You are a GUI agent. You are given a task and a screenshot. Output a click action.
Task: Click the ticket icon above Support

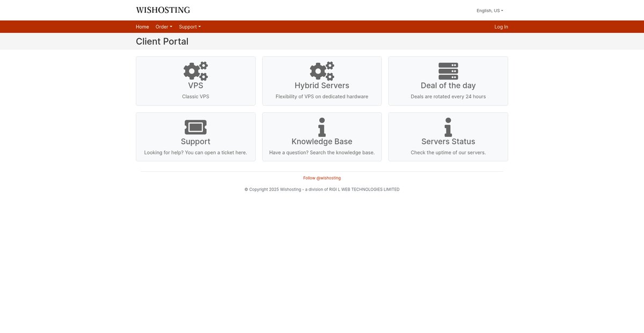tap(195, 127)
